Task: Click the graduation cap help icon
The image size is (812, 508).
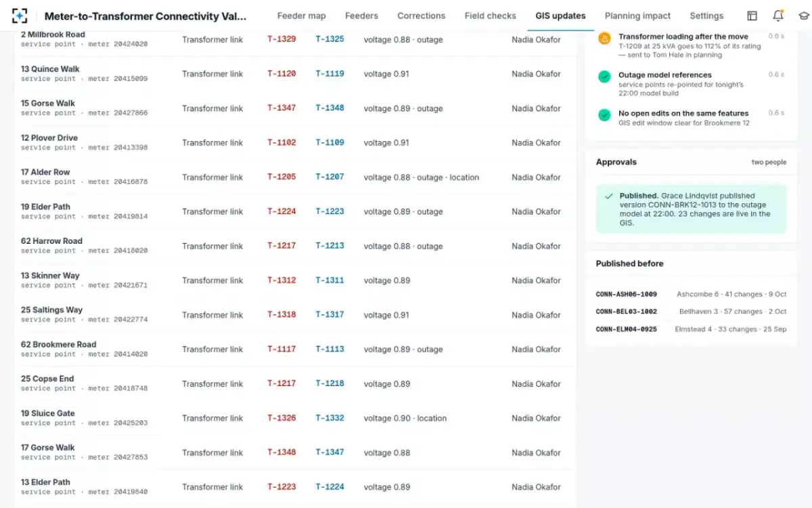Action: coord(804,16)
